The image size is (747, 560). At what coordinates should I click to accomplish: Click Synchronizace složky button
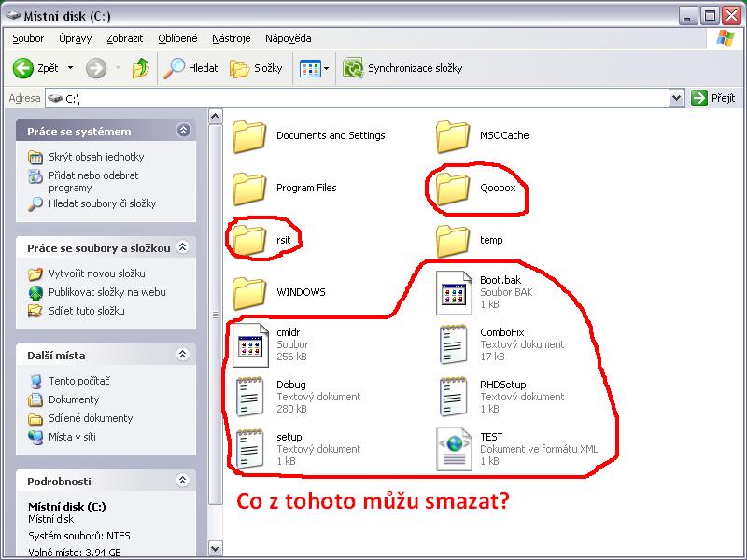402,68
